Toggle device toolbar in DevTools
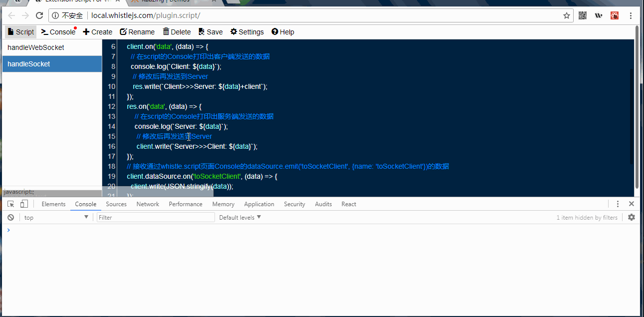Viewport: 644px width, 317px height. [24, 204]
